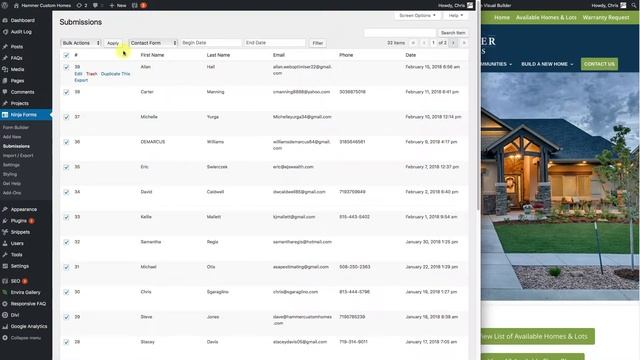The image size is (640, 360).
Task: Open the Envira Gallery leaf icon
Action: point(5,292)
